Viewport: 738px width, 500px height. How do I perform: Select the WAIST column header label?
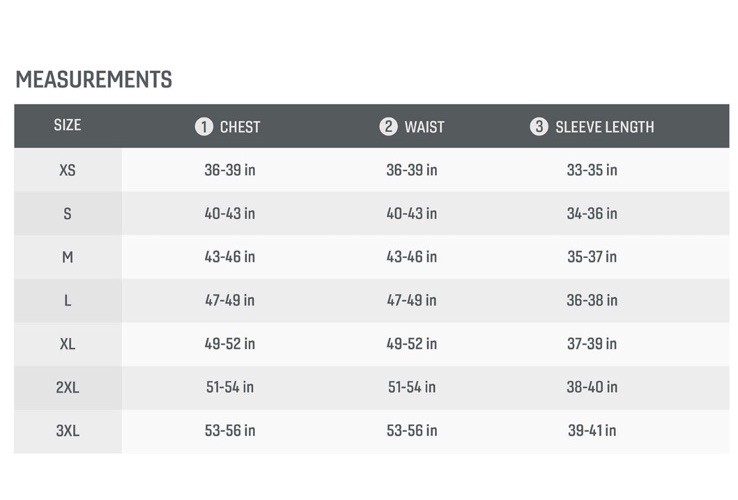tap(425, 127)
